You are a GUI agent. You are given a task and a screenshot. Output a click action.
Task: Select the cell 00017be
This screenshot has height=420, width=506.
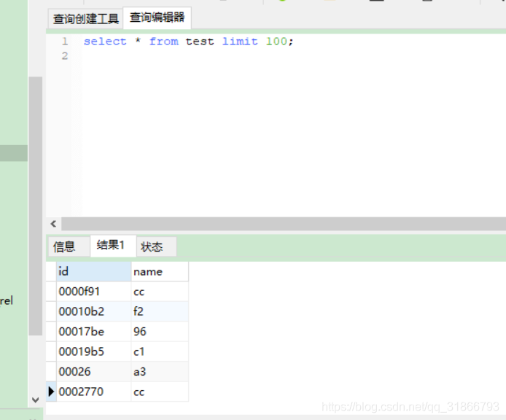click(x=93, y=332)
